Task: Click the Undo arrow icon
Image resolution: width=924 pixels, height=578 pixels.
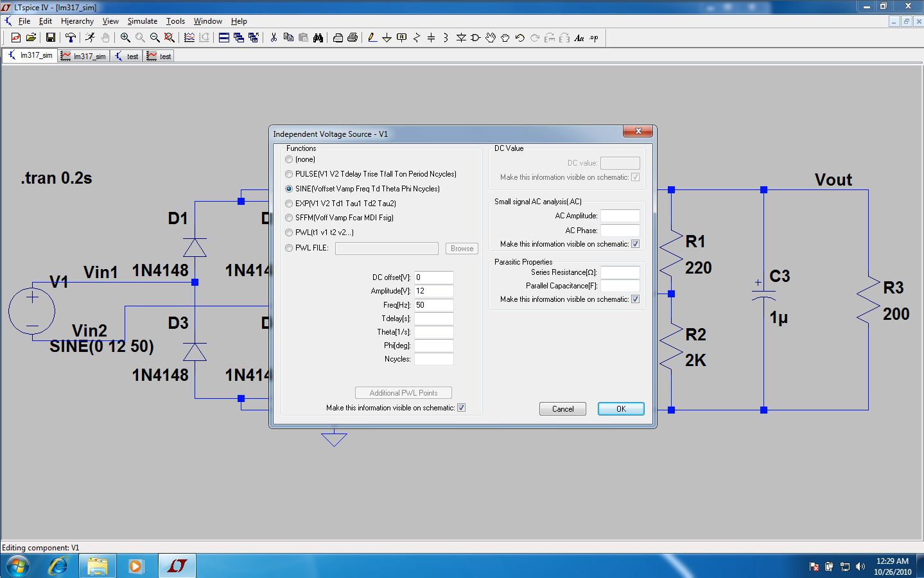Action: pyautogui.click(x=520, y=38)
